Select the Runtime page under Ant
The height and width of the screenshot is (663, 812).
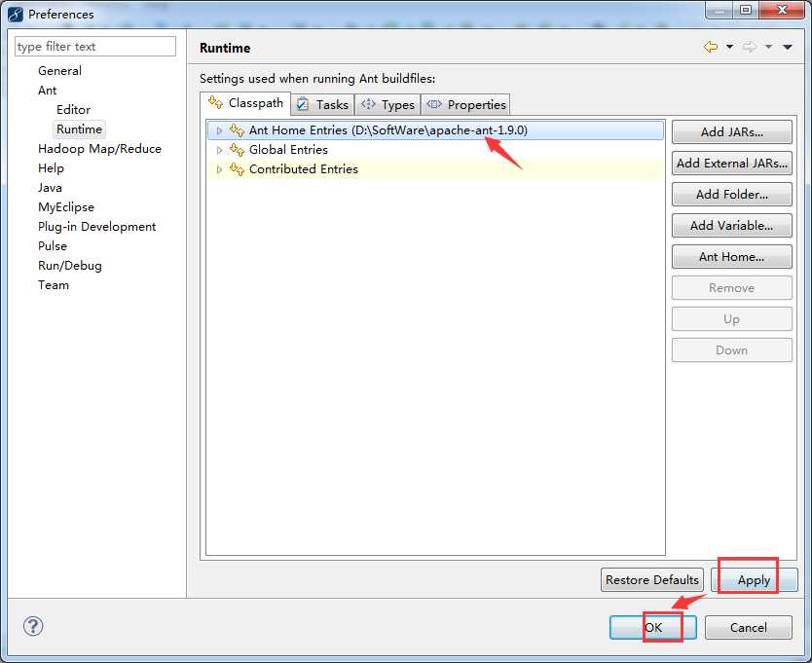point(79,129)
